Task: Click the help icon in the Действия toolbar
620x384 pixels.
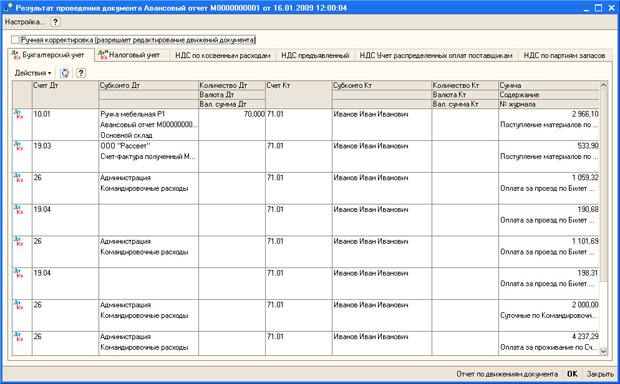Action: 81,73
